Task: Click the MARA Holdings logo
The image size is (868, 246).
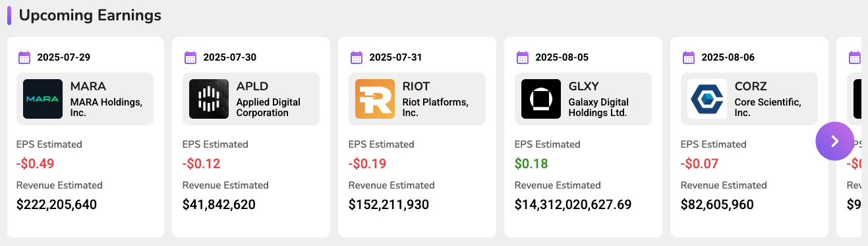Action: pos(43,99)
